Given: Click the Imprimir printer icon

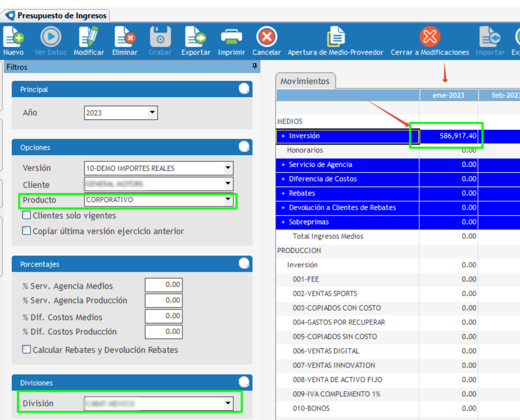Looking at the screenshot, I should tap(232, 37).
